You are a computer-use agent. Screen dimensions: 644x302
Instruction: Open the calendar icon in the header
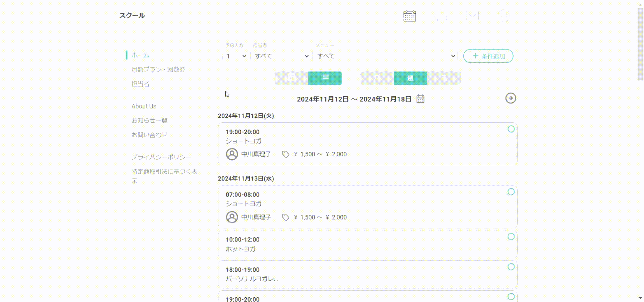(x=410, y=16)
